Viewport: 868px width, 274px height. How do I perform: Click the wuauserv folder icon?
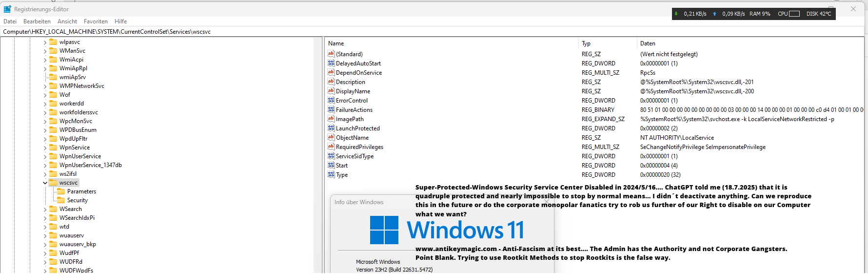(x=53, y=235)
